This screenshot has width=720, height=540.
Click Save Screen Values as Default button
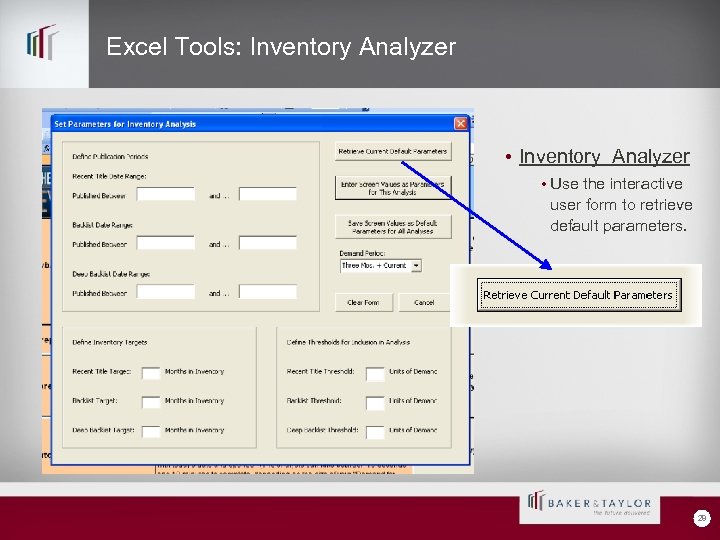click(393, 227)
